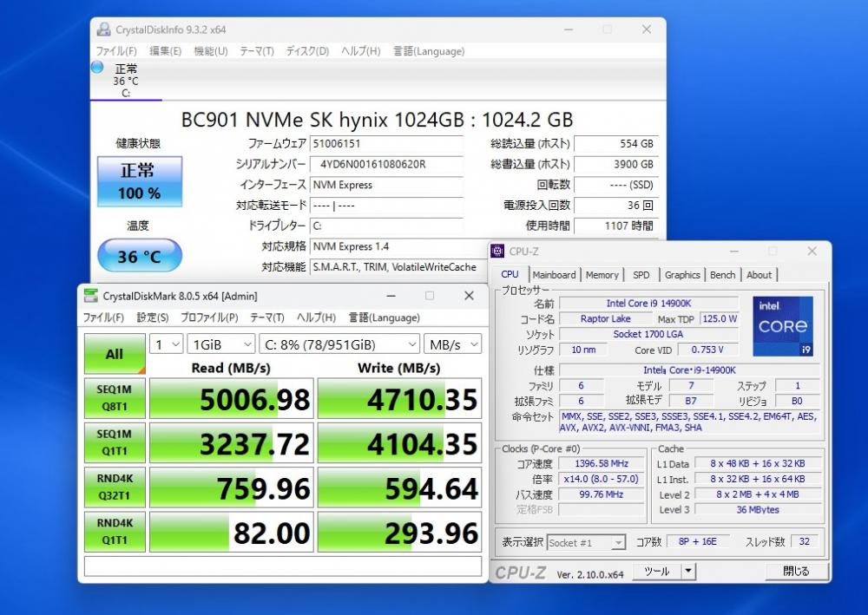Open the 設定(S) menu in CrystalDiskMark
This screenshot has width=868, height=615.
click(153, 317)
